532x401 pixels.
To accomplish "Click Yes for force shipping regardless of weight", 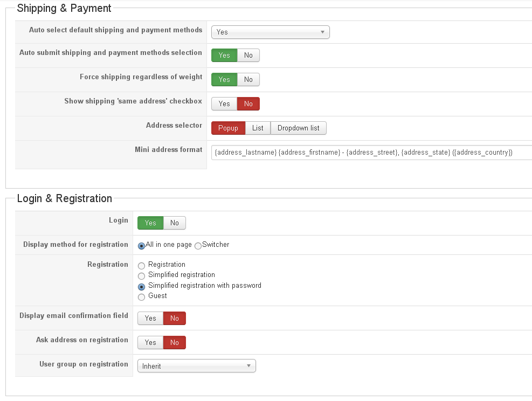I will (224, 80).
